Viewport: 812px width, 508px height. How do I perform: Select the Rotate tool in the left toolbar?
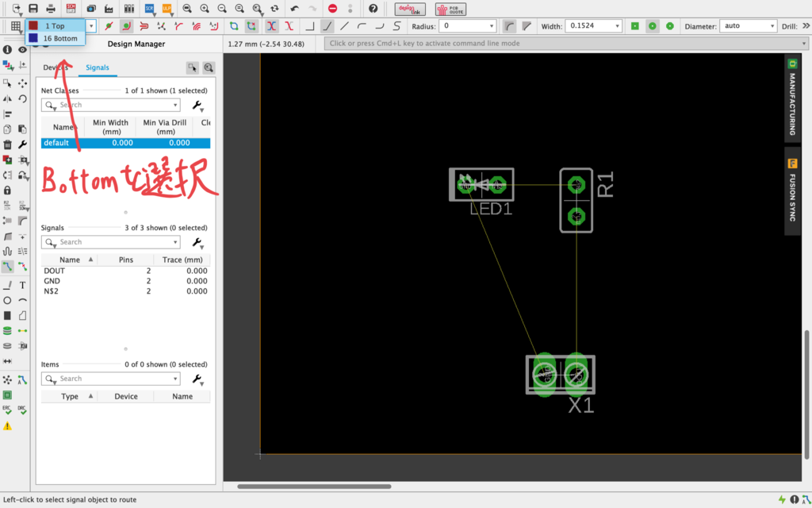click(x=23, y=98)
